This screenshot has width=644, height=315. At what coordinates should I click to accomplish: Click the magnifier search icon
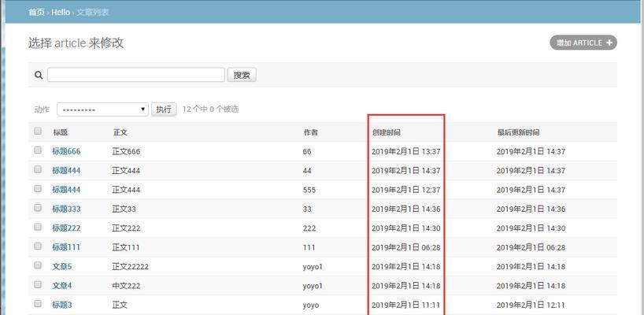point(39,75)
